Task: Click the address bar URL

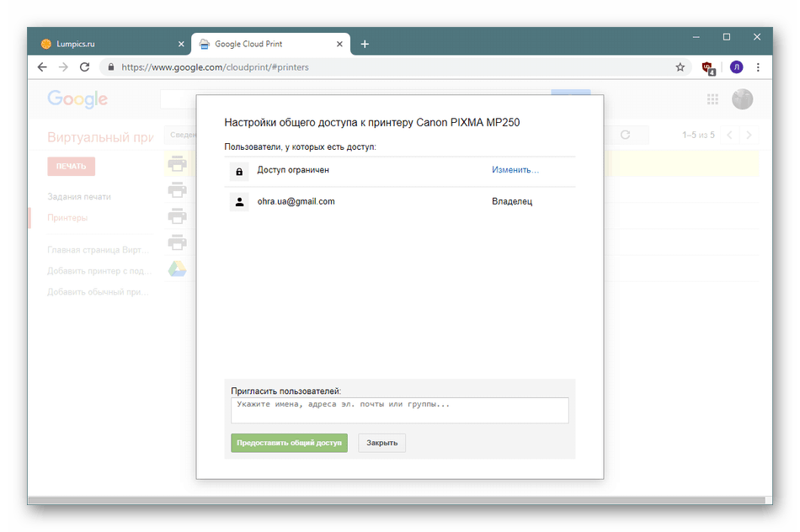Action: click(x=215, y=67)
